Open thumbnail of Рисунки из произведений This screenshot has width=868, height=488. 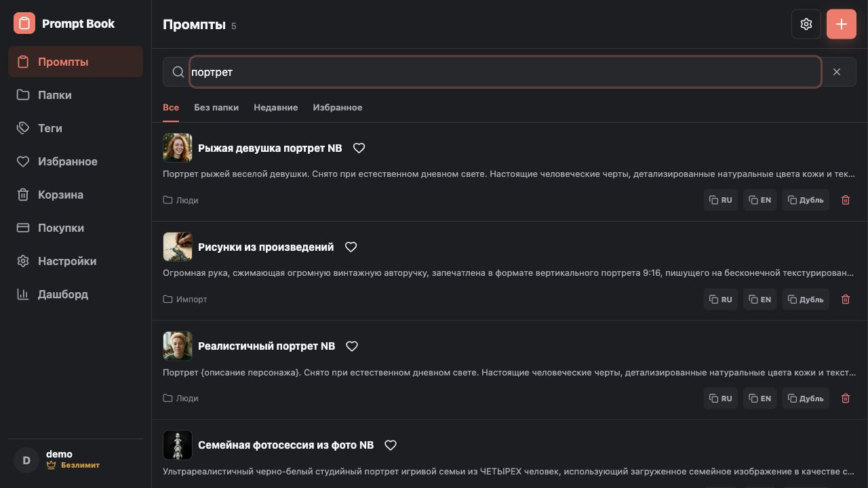pos(178,247)
